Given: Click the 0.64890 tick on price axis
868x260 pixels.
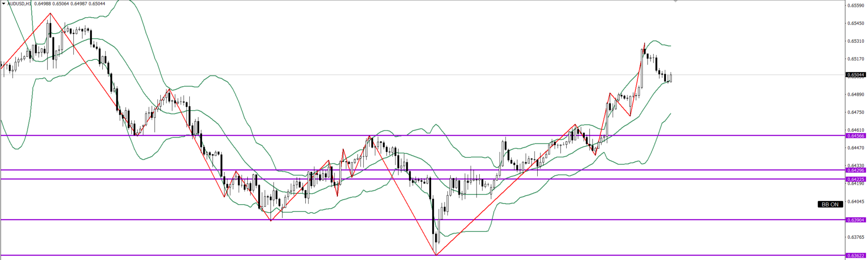Looking at the screenshot, I should tap(855, 94).
